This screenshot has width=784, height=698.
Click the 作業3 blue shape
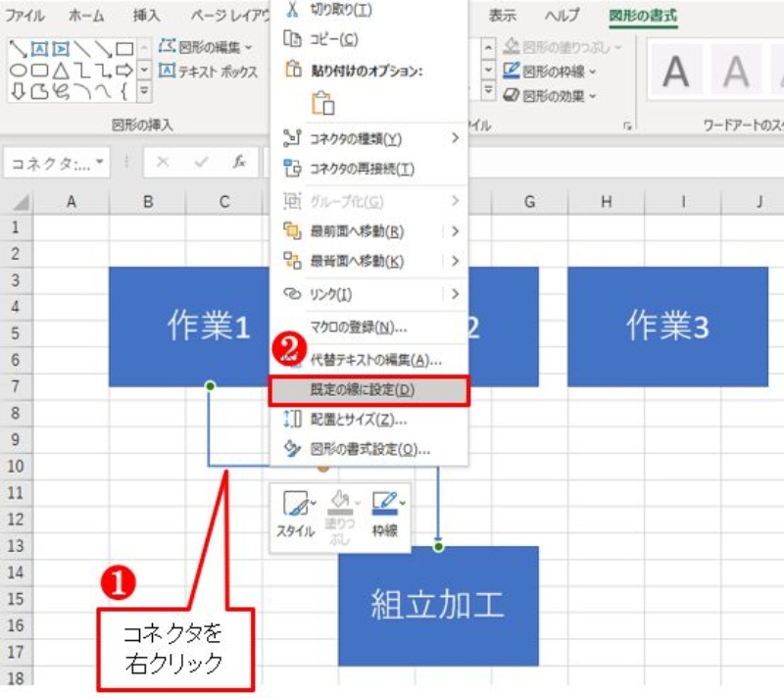(x=666, y=326)
